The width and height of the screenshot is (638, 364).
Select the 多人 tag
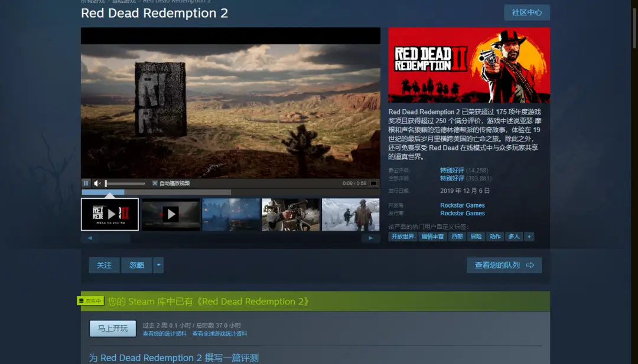point(515,237)
